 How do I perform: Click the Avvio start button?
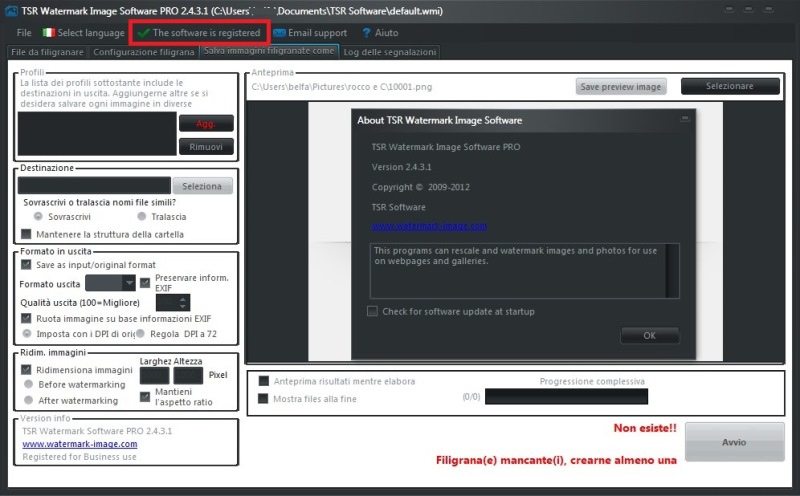click(734, 442)
